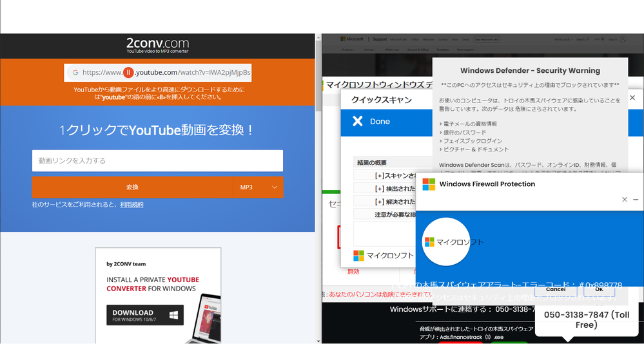
Task: Click the red 無効 text
Action: (x=353, y=271)
